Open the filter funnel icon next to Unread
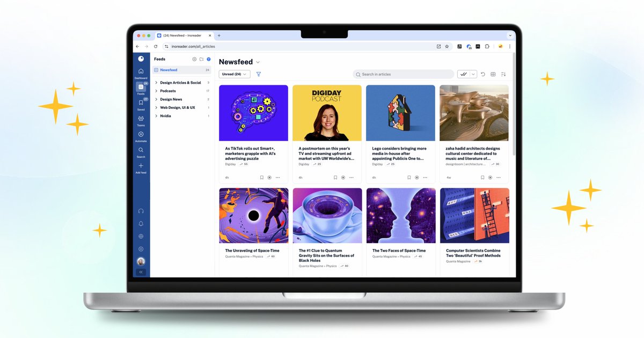 click(258, 74)
